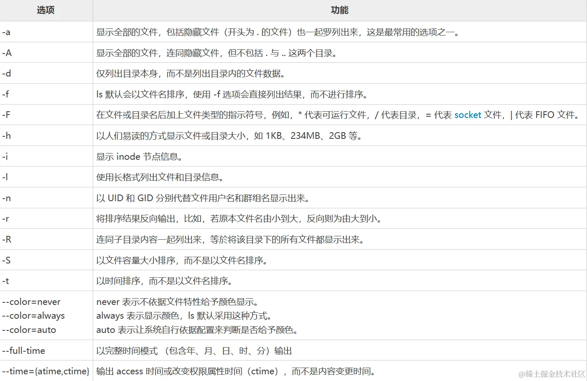Select the -a option cell

point(46,32)
